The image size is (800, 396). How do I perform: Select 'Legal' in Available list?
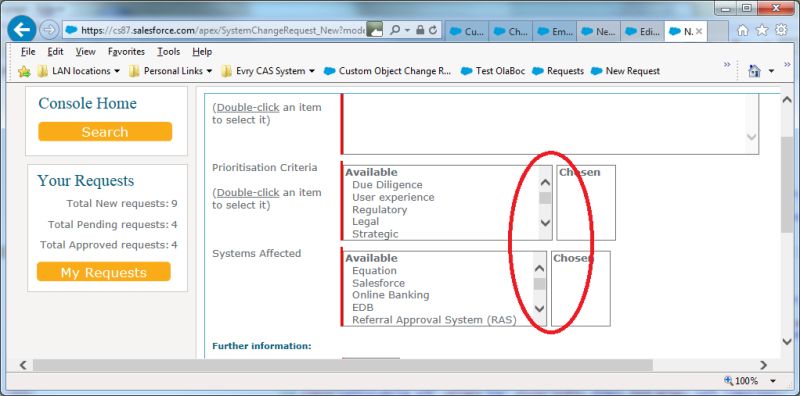click(x=365, y=221)
